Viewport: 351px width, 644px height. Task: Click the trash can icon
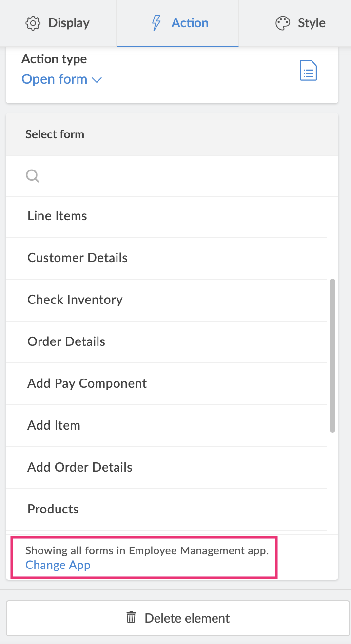tap(131, 618)
